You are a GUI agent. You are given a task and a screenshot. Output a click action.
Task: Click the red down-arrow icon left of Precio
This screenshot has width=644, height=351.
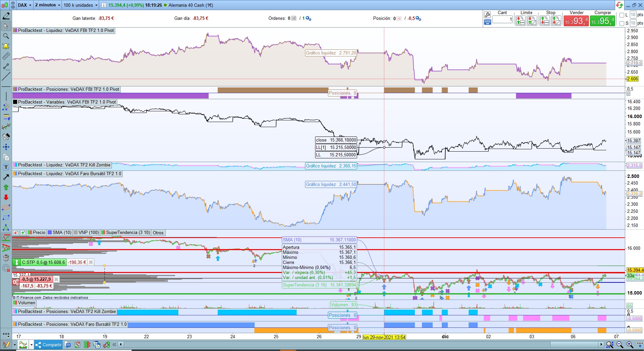click(15, 233)
